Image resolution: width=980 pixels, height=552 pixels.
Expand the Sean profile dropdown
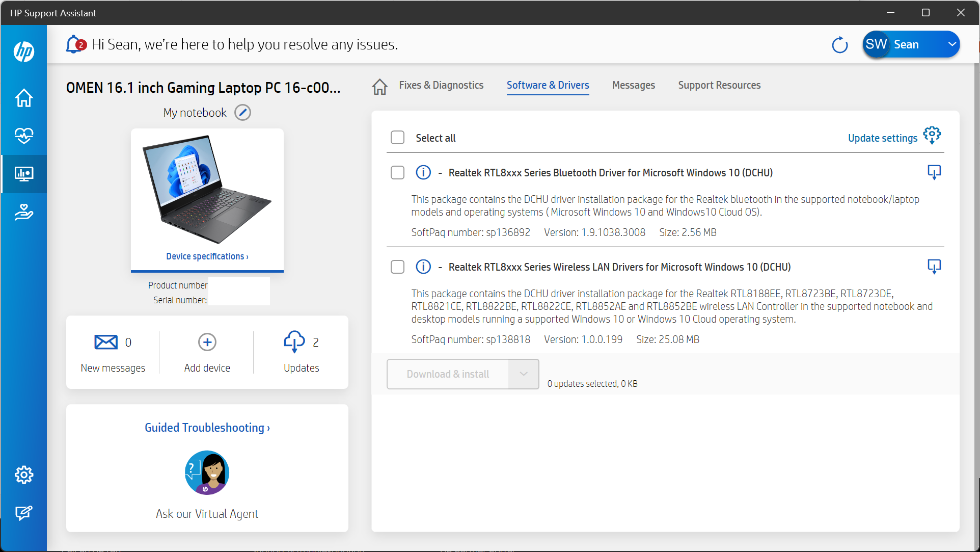951,44
